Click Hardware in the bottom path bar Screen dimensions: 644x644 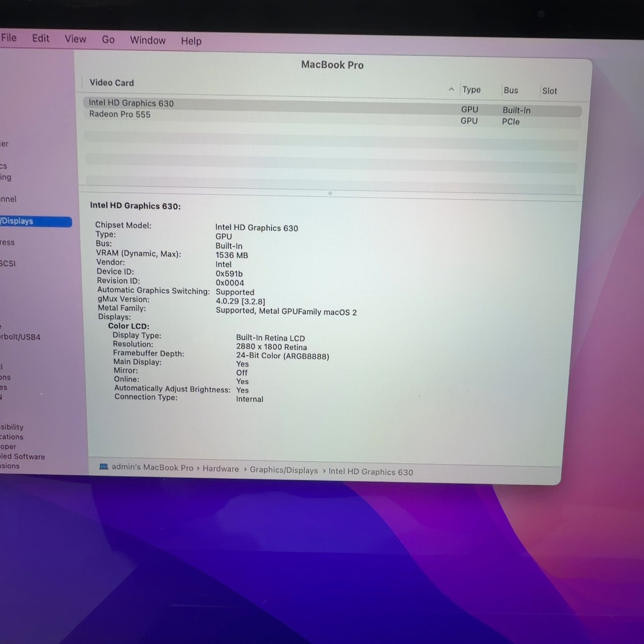pyautogui.click(x=221, y=469)
